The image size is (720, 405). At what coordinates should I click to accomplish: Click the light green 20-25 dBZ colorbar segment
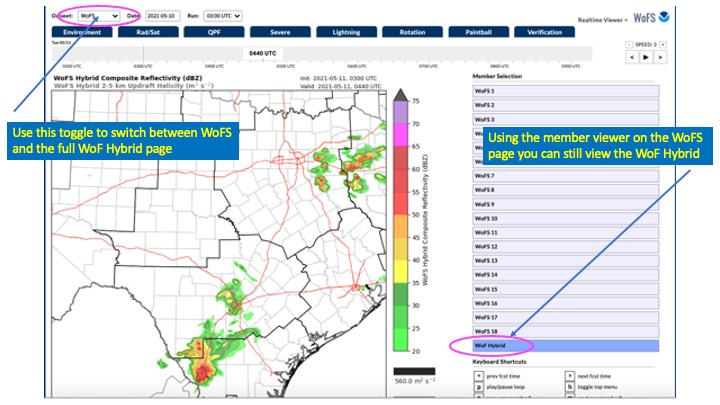pos(400,340)
